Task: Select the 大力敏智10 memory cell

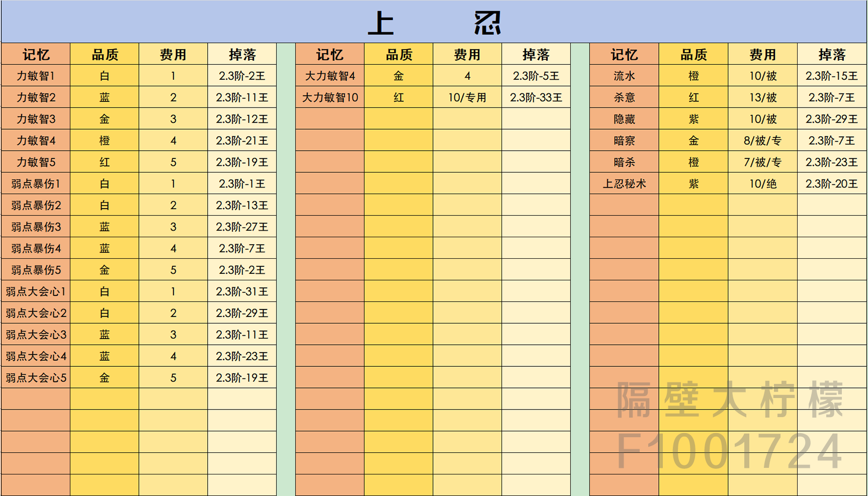Action: 330,97
